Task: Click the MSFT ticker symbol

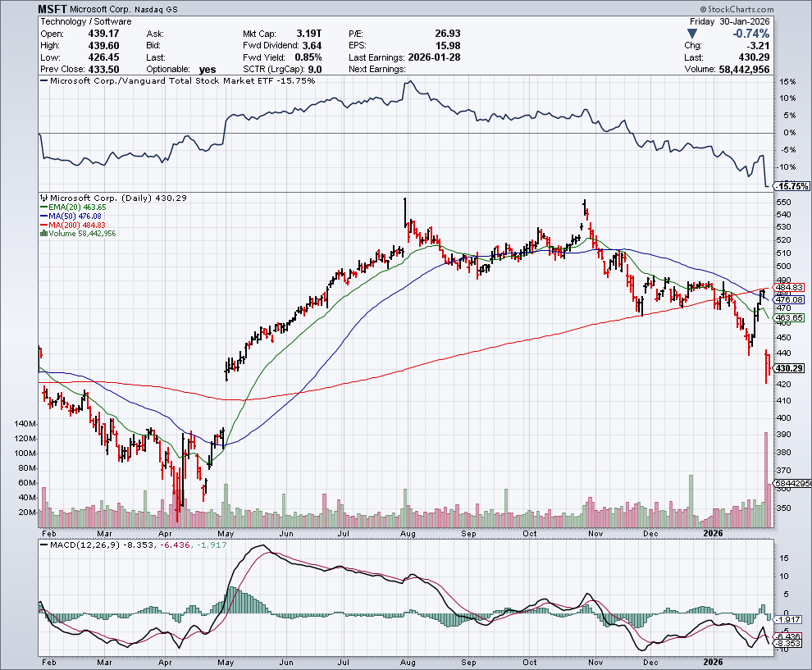Action: (x=54, y=9)
